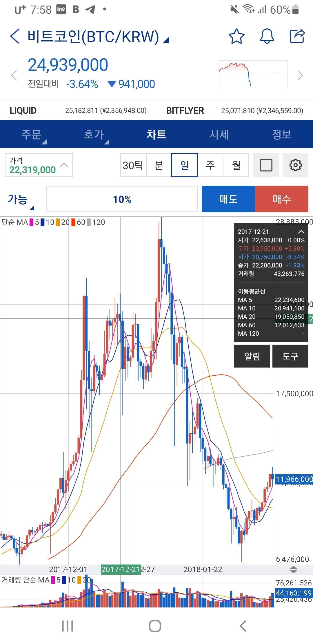Tap the fullscreen square chart icon
The width and height of the screenshot is (313, 644).
(266, 165)
